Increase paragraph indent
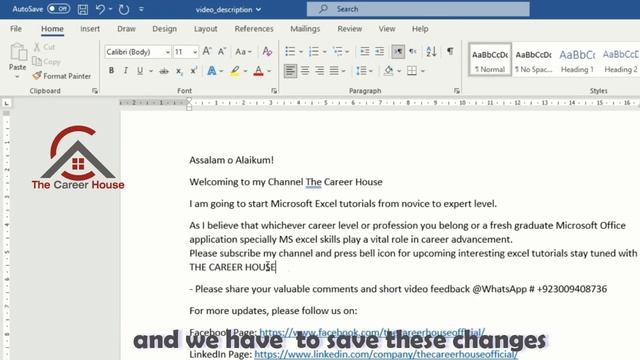Screen dimensions: 640x360 pos(380,51)
